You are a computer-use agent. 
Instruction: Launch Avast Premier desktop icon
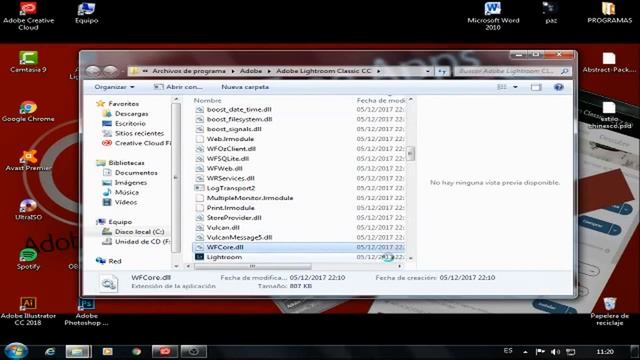[28, 160]
